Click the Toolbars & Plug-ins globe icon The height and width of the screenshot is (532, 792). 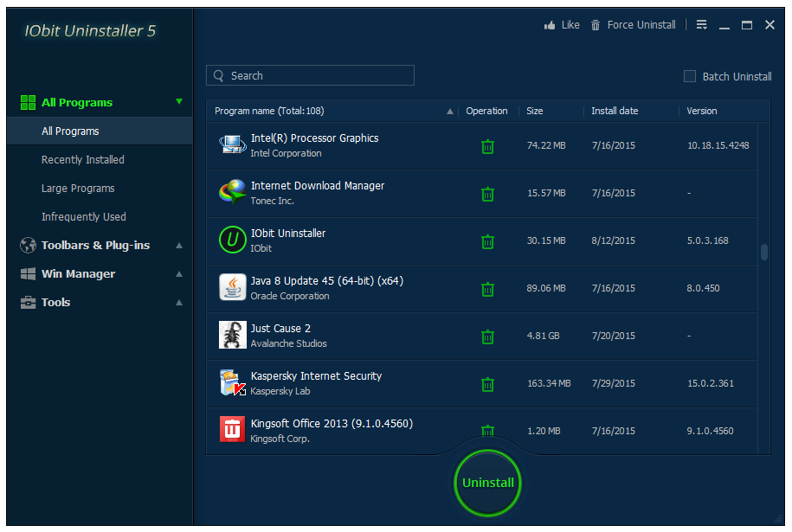[x=28, y=246]
